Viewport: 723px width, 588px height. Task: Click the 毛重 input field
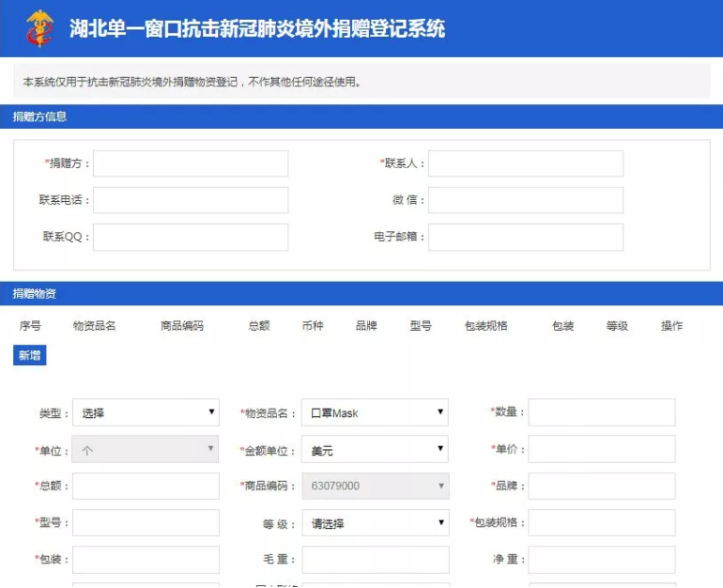click(375, 560)
